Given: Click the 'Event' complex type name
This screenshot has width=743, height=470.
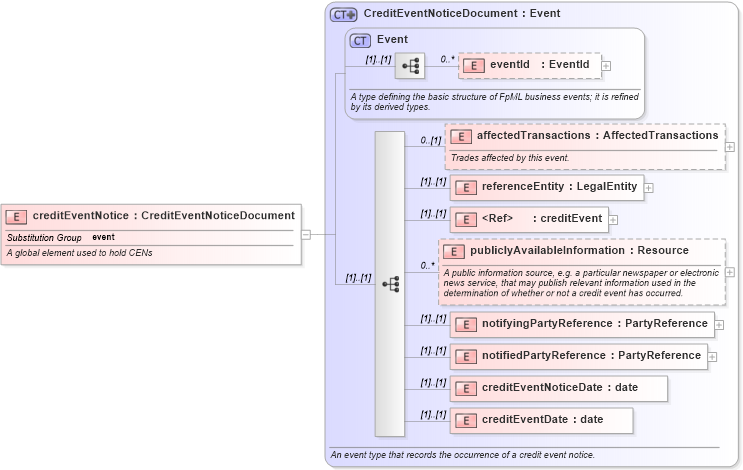Looking at the screenshot, I should (392, 39).
